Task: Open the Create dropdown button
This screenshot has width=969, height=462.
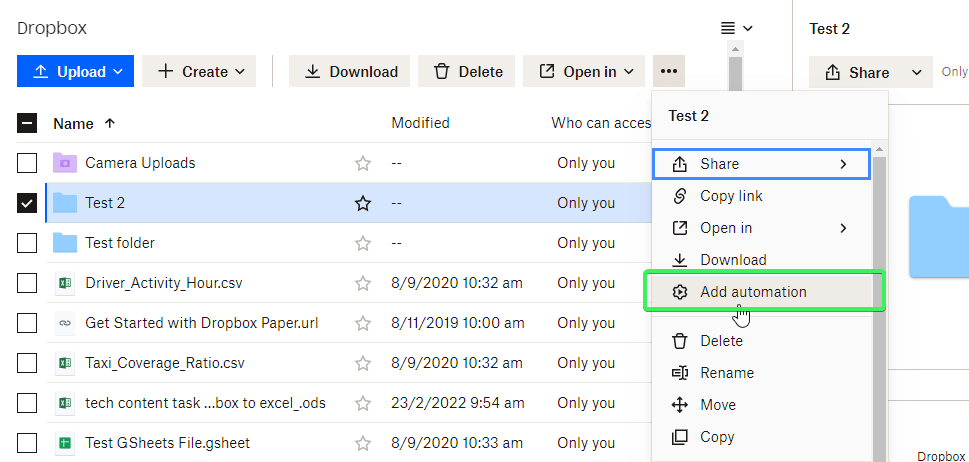Action: pyautogui.click(x=199, y=71)
